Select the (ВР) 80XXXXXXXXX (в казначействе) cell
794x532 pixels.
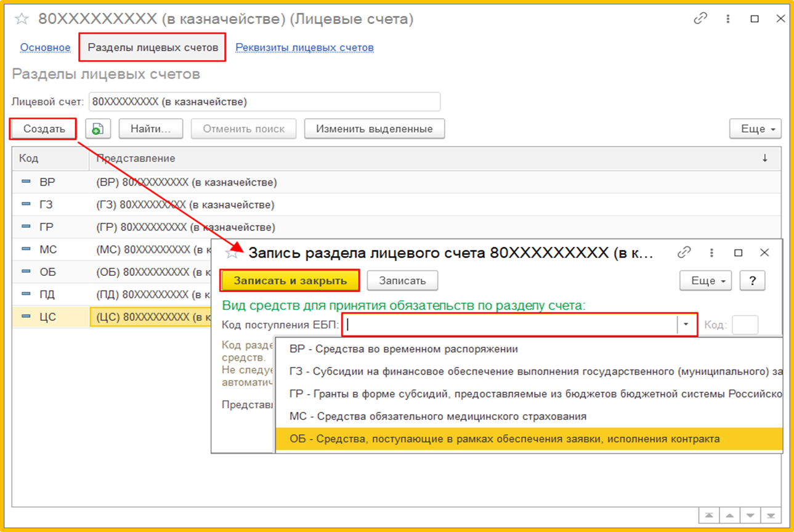pos(435,182)
